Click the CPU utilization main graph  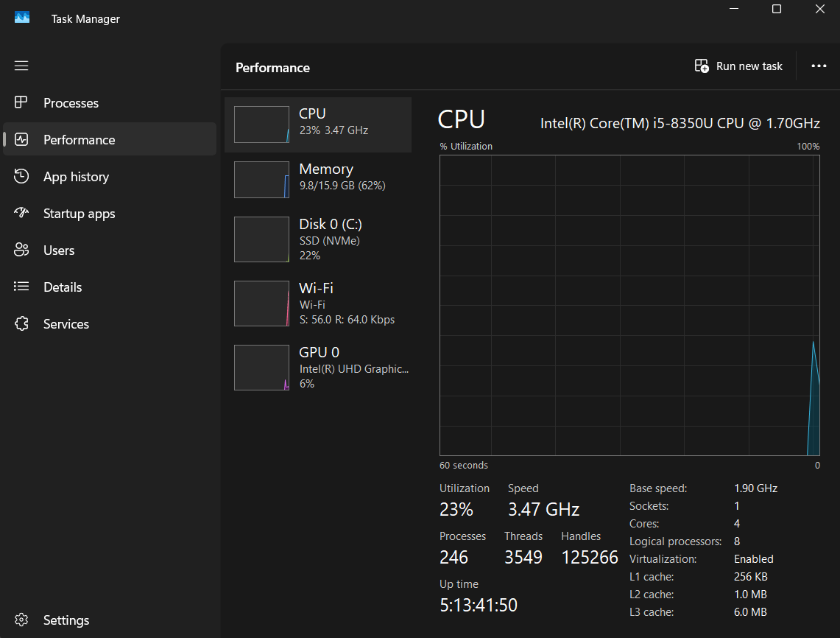629,305
